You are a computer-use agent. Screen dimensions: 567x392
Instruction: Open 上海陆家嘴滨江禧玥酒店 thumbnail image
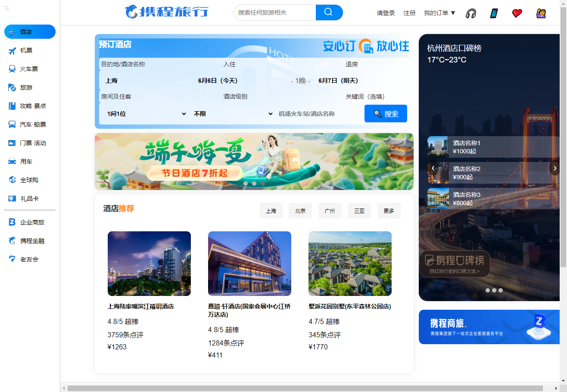(149, 264)
